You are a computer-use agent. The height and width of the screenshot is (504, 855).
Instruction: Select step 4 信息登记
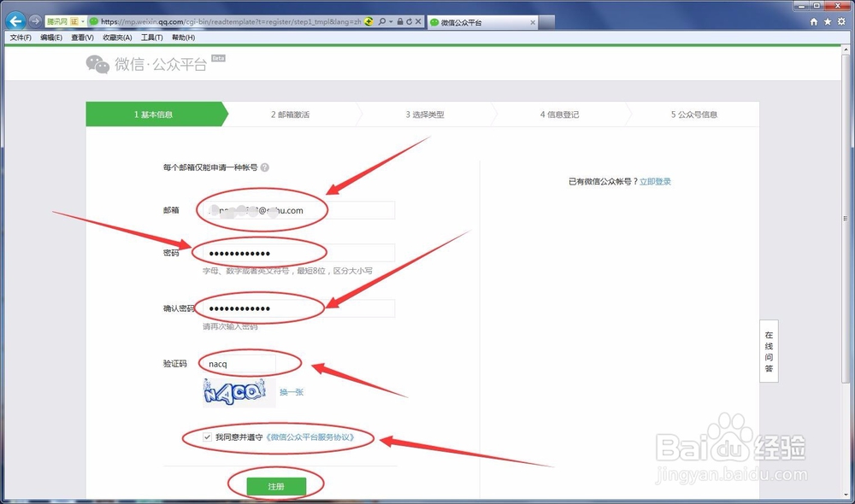[559, 114]
